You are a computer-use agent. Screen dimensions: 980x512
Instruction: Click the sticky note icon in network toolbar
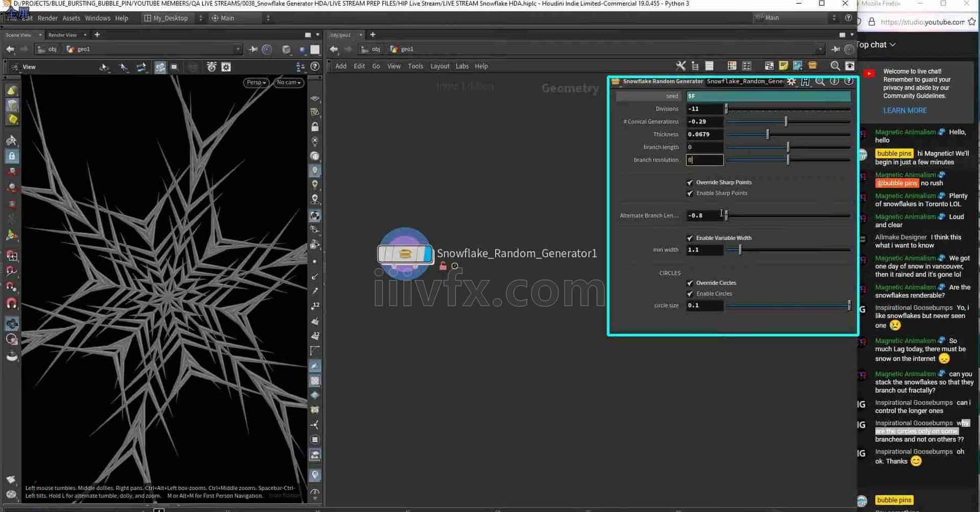coord(783,66)
